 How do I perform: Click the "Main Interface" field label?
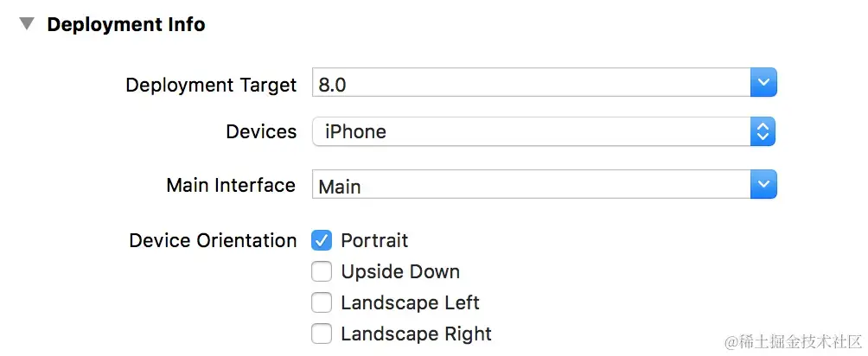click(231, 185)
